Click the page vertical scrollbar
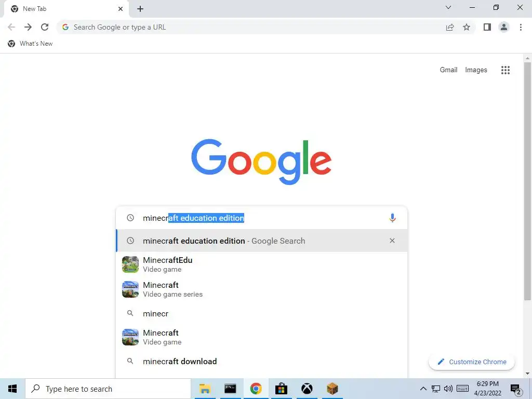The image size is (532, 399). [527, 181]
